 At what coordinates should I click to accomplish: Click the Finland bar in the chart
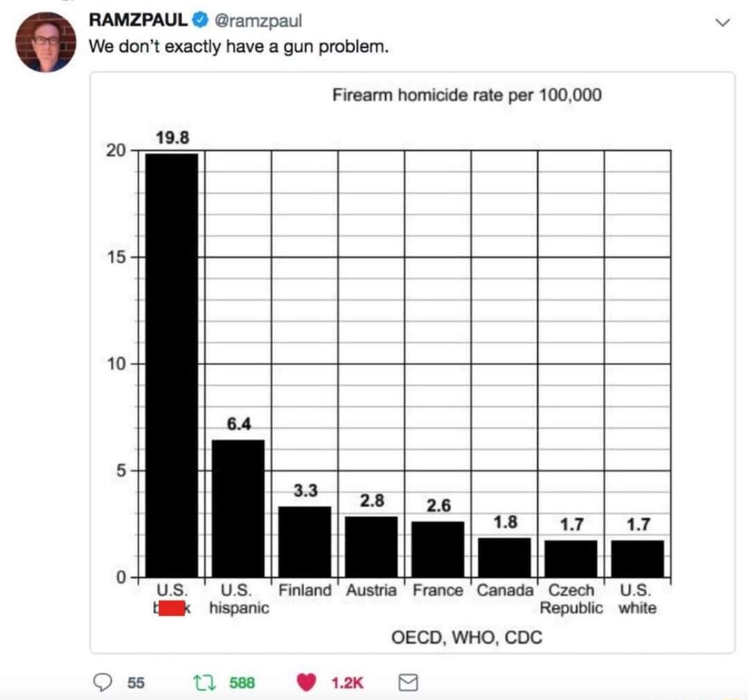tap(305, 541)
